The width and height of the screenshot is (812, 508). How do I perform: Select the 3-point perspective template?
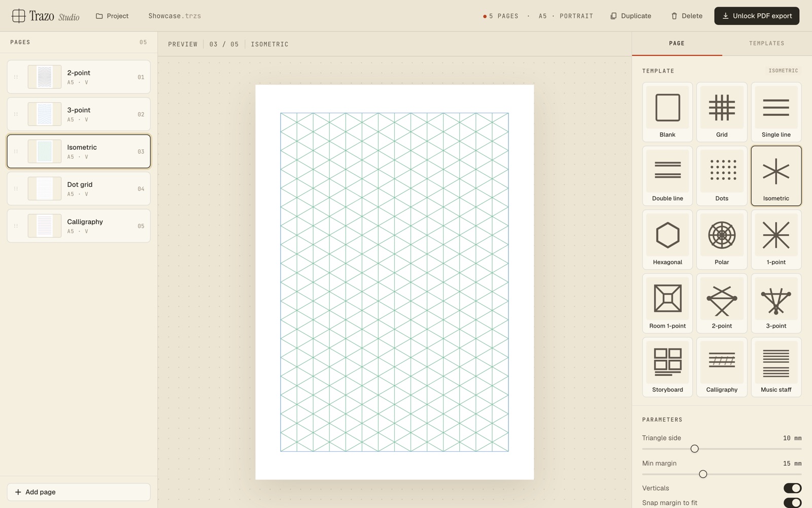(776, 303)
